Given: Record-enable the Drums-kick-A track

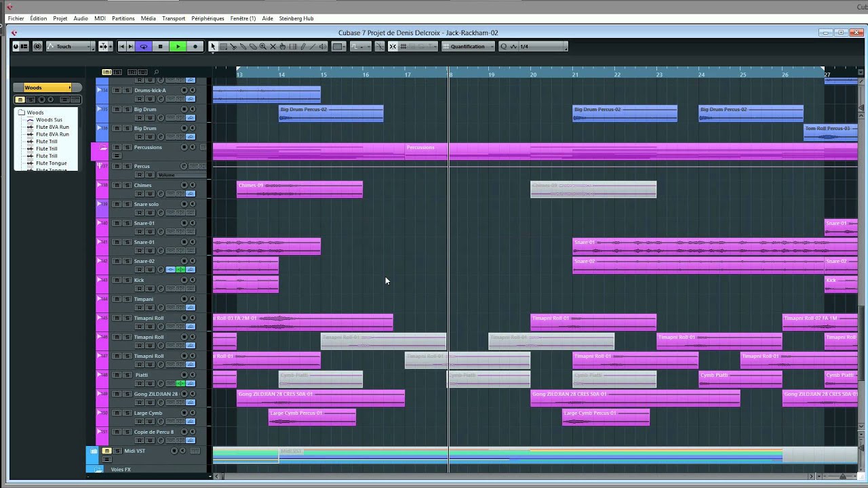Looking at the screenshot, I should tap(184, 90).
